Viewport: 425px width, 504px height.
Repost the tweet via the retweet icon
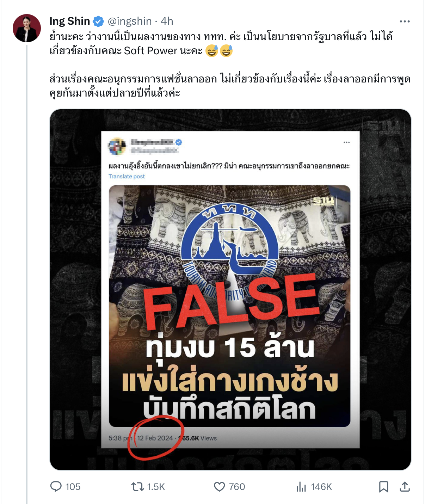pos(137,487)
